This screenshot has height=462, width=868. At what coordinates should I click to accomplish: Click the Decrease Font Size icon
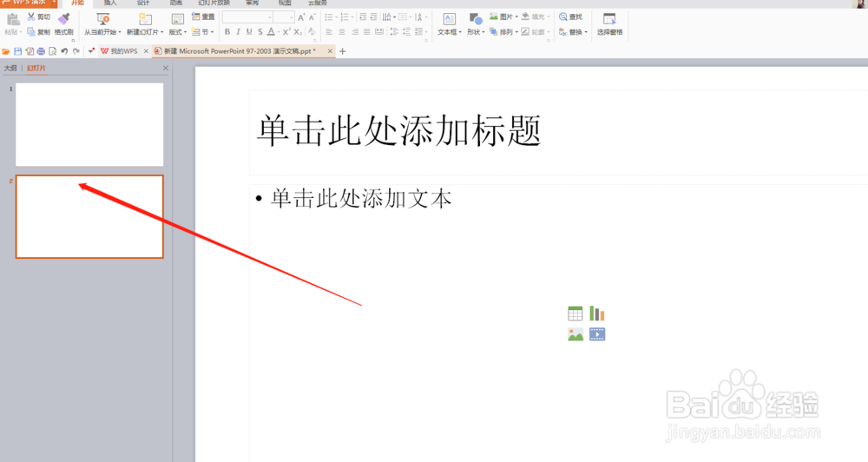coord(312,17)
